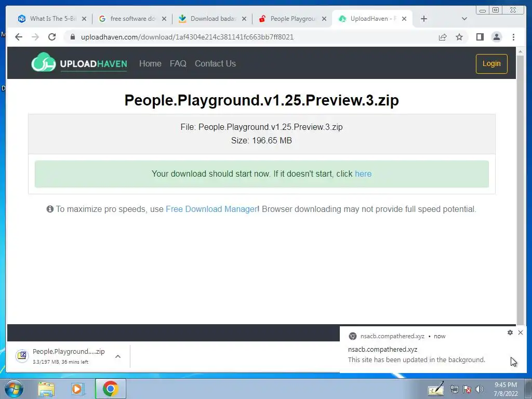Reload the UploadHaven page

[x=52, y=37]
